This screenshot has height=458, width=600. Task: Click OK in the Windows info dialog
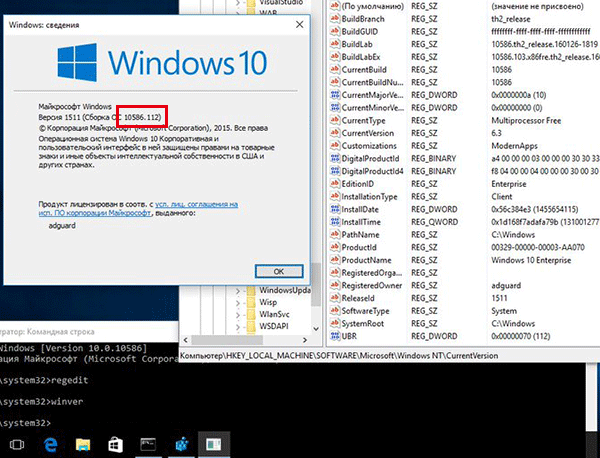coord(279,271)
